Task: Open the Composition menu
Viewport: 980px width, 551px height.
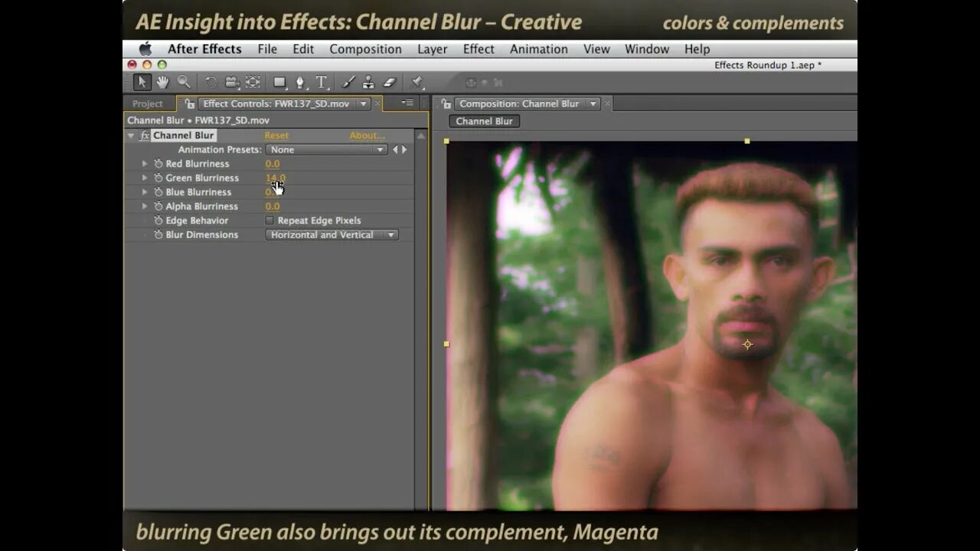Action: pyautogui.click(x=365, y=49)
